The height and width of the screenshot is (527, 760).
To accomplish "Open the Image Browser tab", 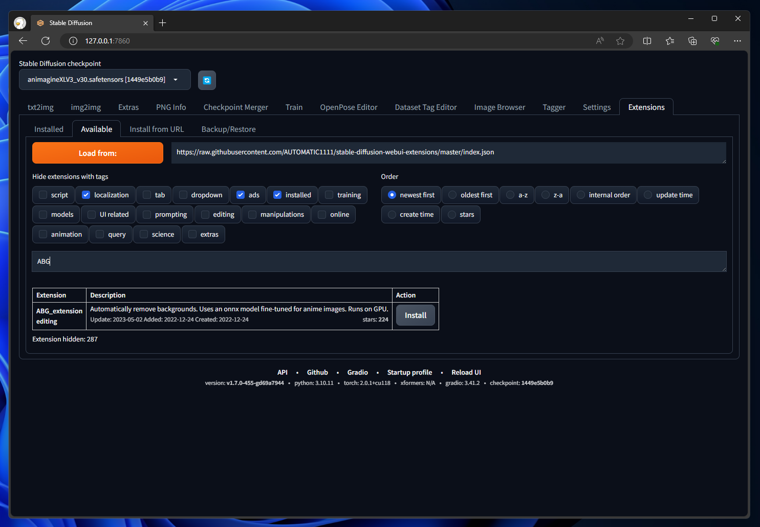I will (x=500, y=107).
